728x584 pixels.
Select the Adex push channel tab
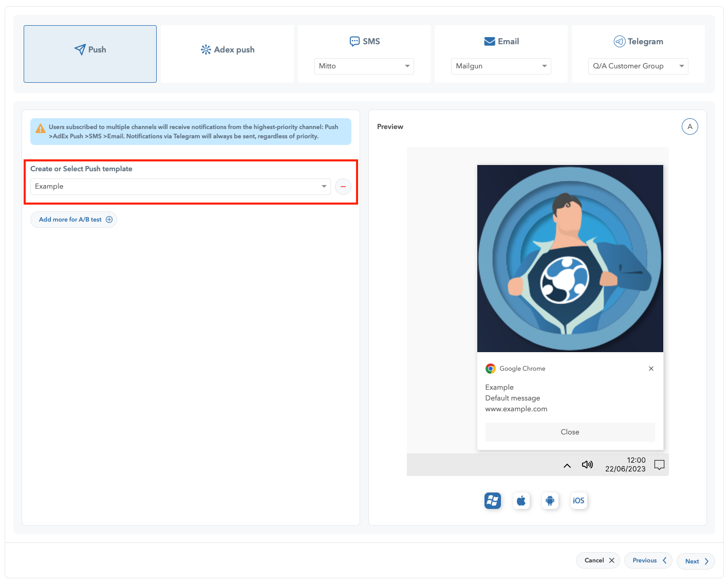coord(227,54)
